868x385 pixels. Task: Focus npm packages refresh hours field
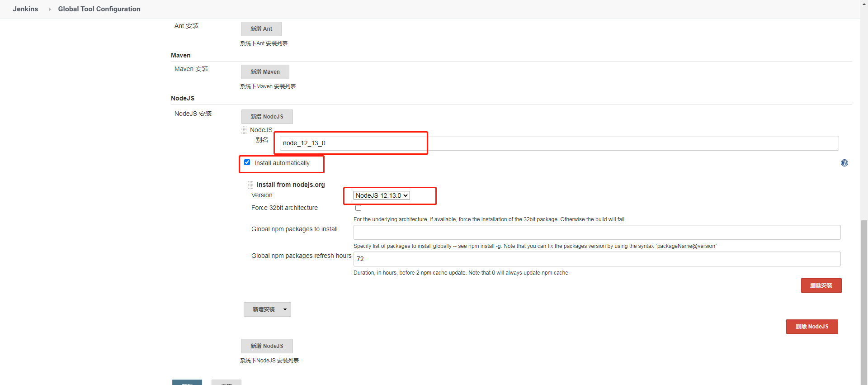(x=597, y=259)
